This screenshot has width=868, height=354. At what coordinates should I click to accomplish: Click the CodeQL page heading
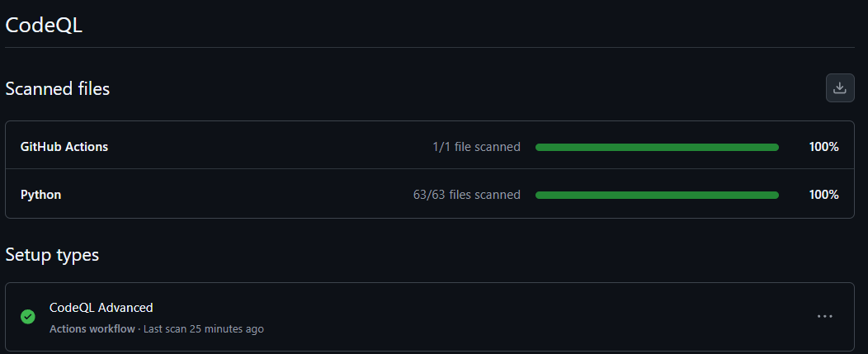44,25
